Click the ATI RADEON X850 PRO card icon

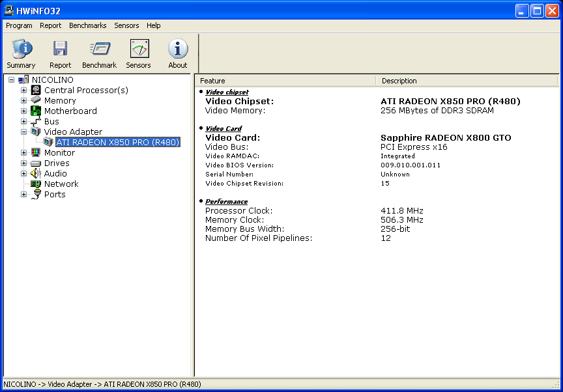[x=48, y=142]
